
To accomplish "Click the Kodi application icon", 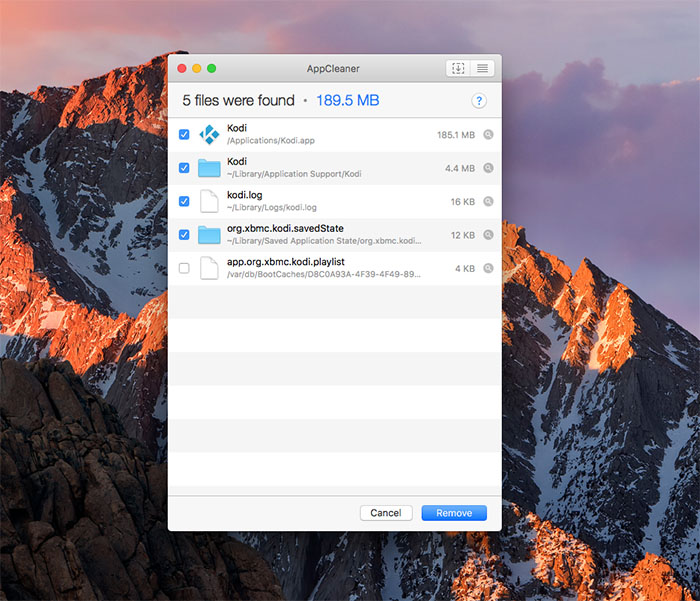I will [209, 134].
